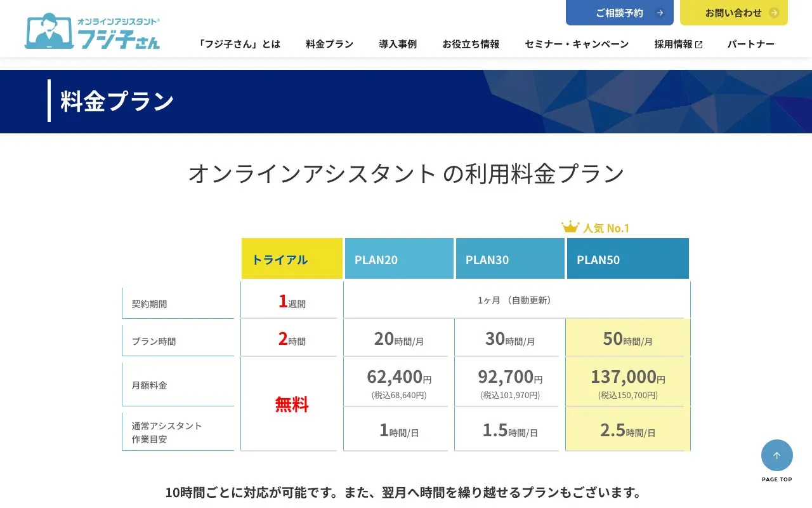Open the パートナー navigation item

pos(751,44)
